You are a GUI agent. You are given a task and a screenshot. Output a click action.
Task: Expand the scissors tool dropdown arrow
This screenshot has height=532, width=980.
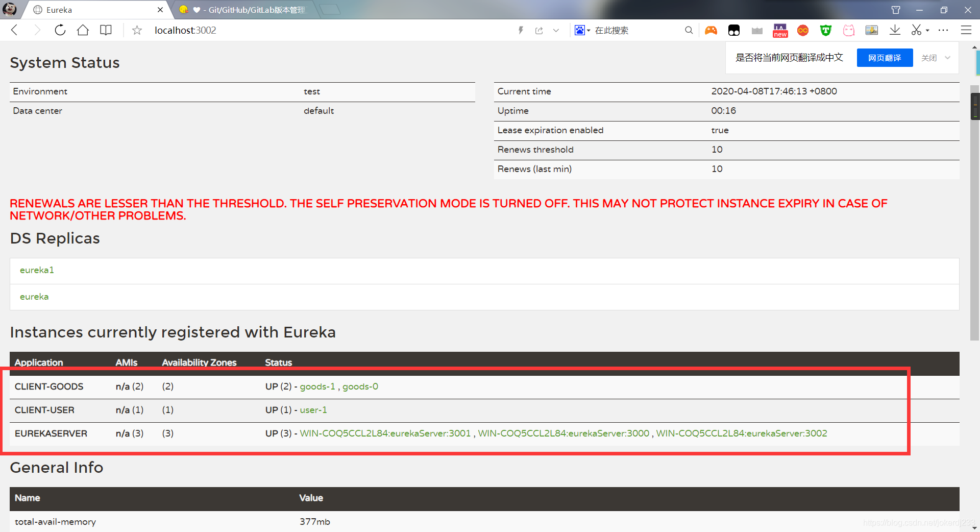tap(927, 31)
